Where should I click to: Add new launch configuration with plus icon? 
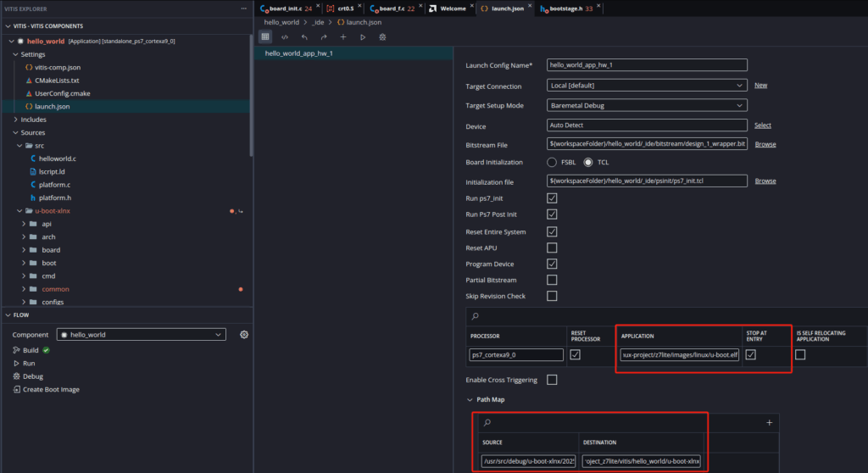coord(343,37)
